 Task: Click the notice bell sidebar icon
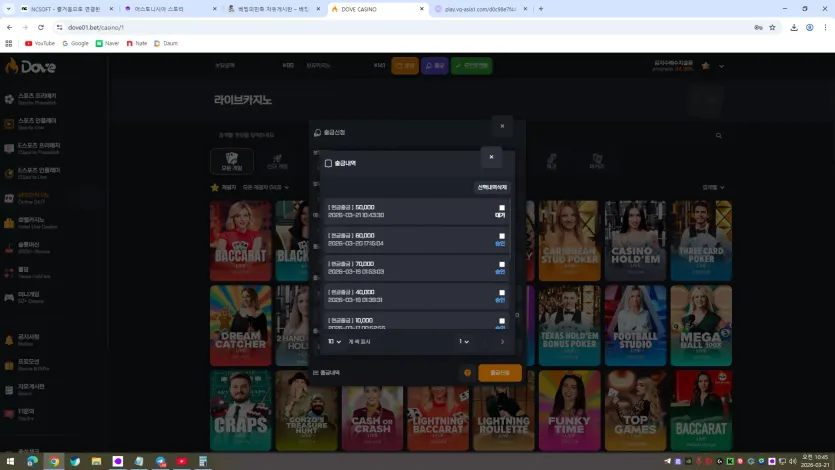9,340
